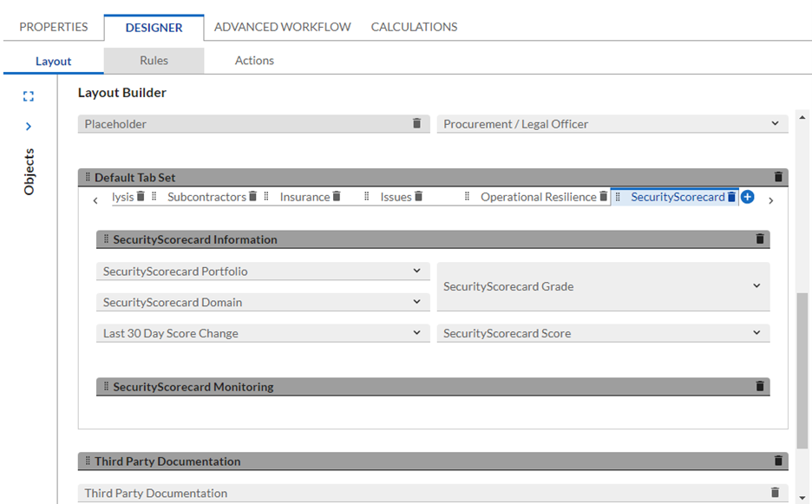The image size is (812, 504).
Task: Grab the Default Tab Set drag handle
Action: [88, 177]
